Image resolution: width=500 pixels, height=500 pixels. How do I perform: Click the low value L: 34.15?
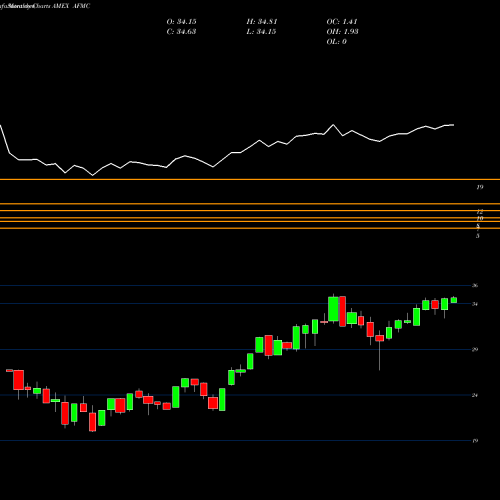click(x=261, y=32)
